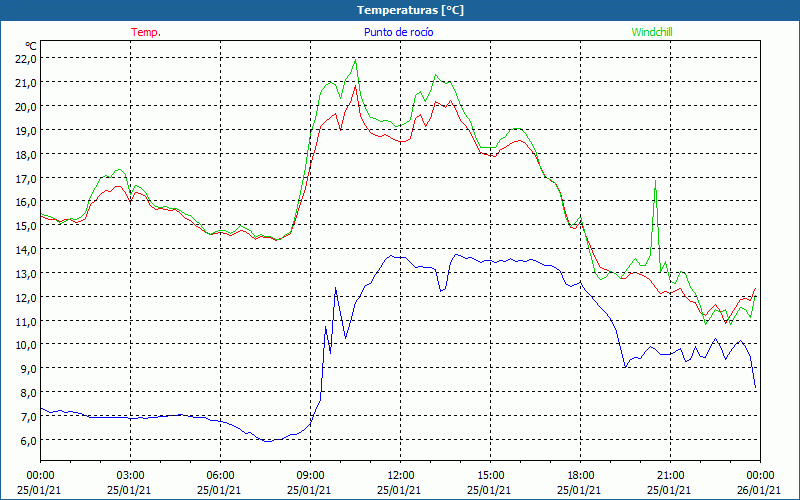Click the 12,0 y-axis value

coord(27,297)
